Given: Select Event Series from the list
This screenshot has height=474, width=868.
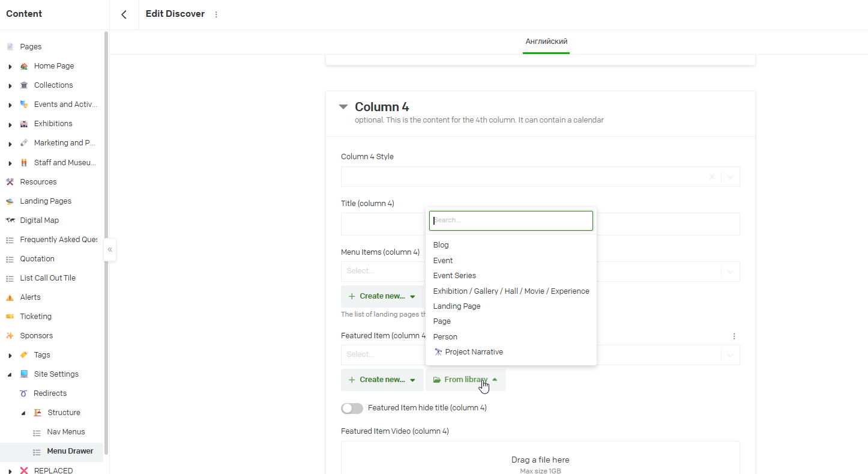Looking at the screenshot, I should point(454,276).
